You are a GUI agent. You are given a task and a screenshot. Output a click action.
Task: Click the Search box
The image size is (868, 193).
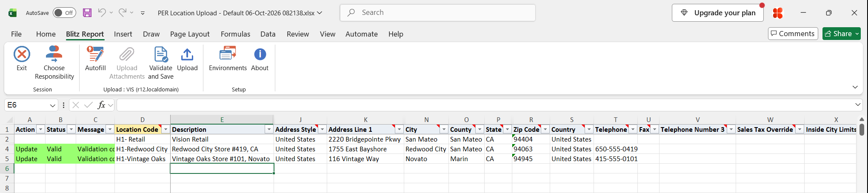tap(437, 13)
